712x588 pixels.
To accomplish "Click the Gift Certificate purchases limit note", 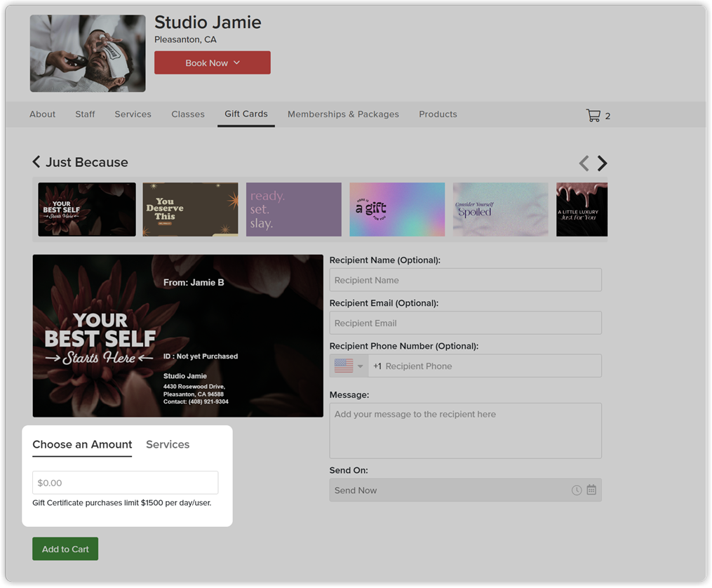I will click(121, 502).
